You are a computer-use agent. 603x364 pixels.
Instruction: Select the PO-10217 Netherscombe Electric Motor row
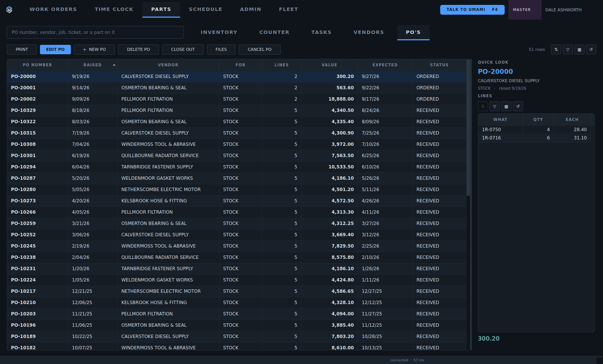pyautogui.click(x=237, y=291)
